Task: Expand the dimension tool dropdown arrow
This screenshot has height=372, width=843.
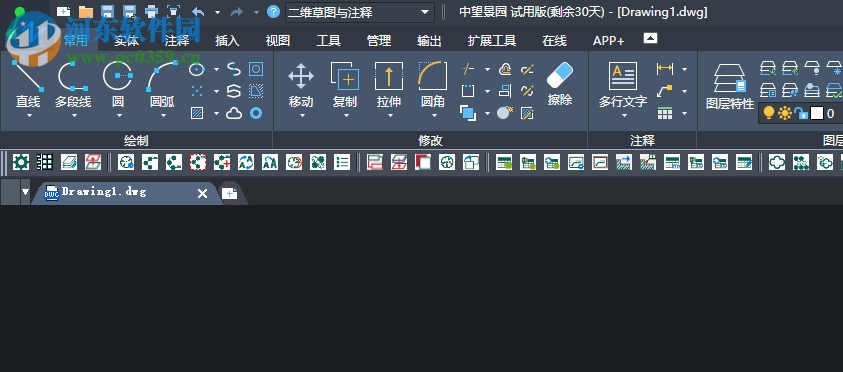Action: [684, 69]
